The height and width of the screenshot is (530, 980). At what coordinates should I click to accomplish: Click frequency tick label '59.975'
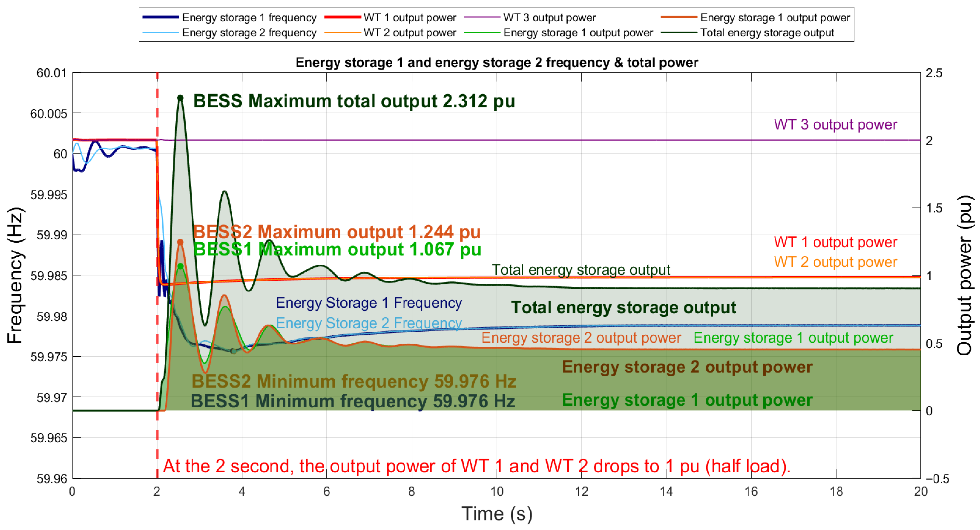click(x=48, y=357)
